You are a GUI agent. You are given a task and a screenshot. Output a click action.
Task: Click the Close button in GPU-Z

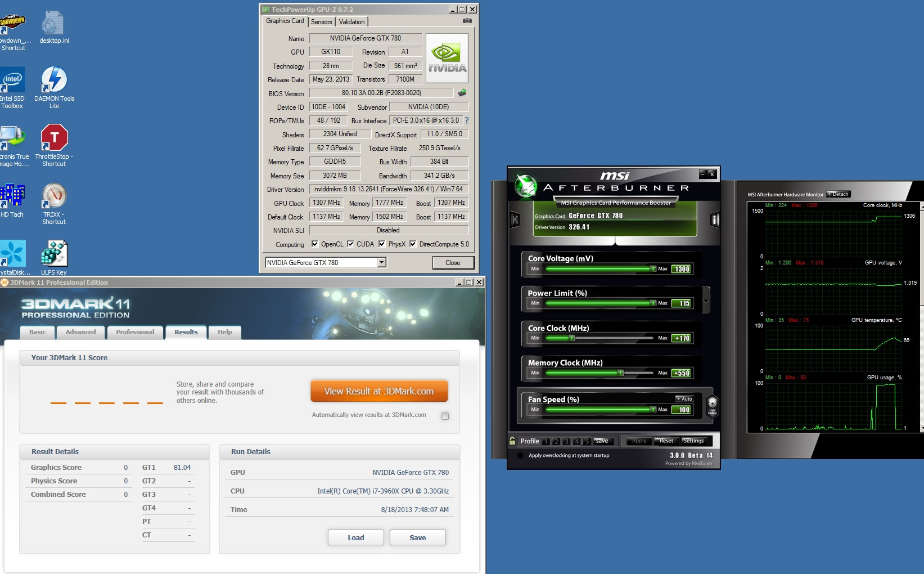click(453, 263)
